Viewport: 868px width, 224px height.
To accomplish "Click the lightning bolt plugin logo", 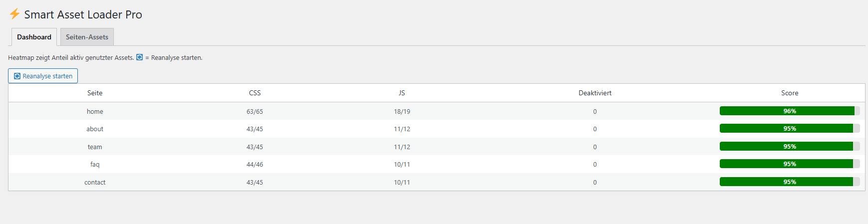I will 14,14.
